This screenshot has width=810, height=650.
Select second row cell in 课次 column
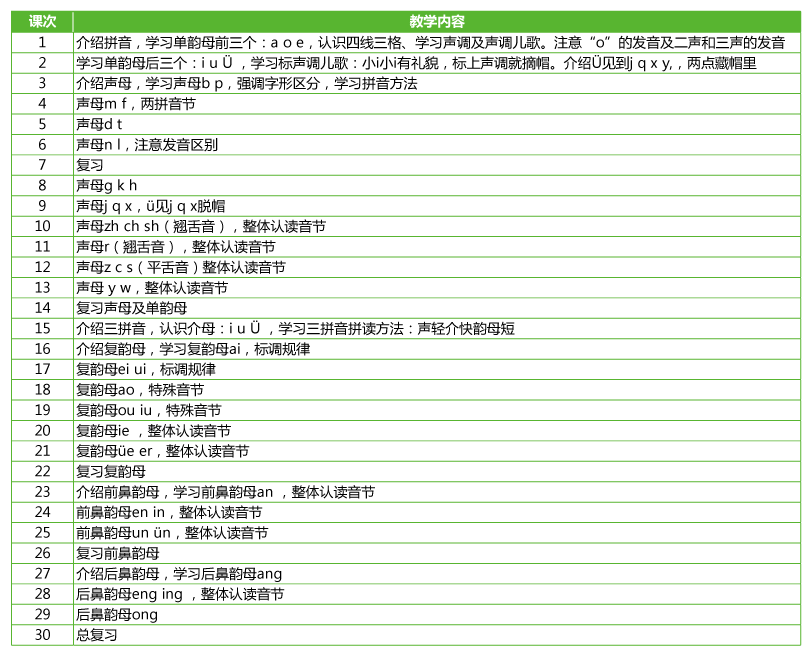(42, 63)
